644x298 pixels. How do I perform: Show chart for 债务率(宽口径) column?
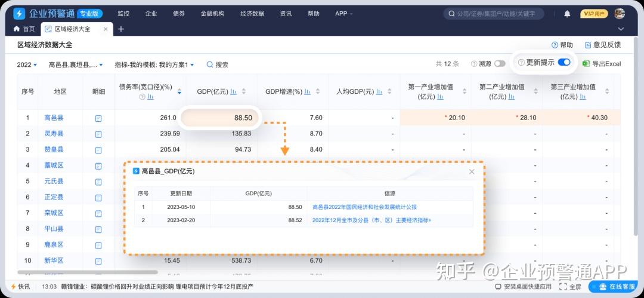[150, 97]
